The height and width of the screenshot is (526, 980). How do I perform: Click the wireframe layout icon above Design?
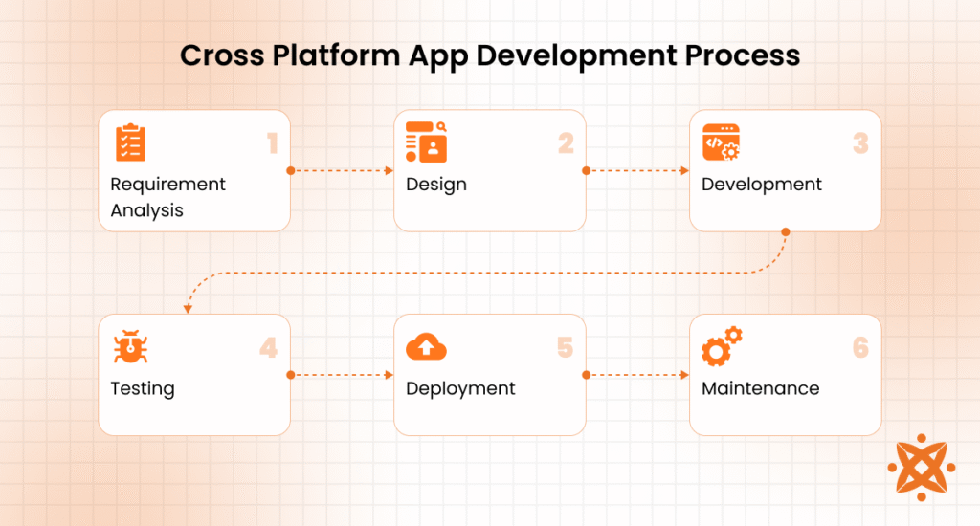tap(426, 142)
